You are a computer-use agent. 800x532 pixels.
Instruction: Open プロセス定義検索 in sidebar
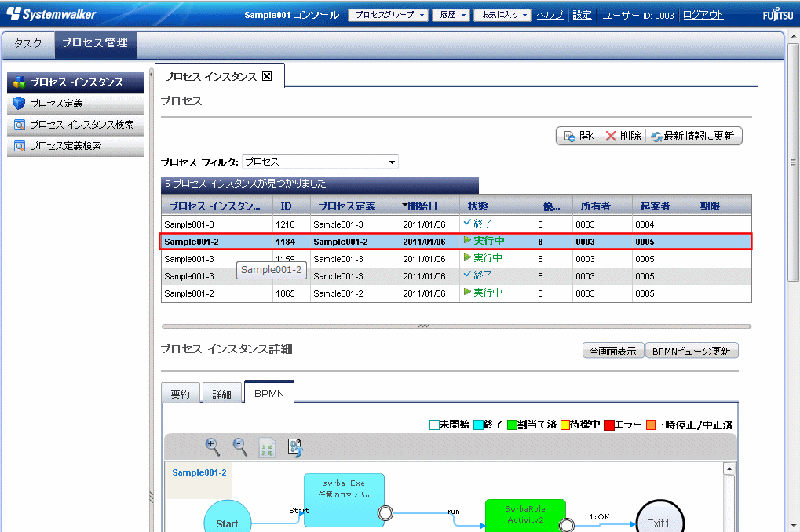pyautogui.click(x=75, y=147)
